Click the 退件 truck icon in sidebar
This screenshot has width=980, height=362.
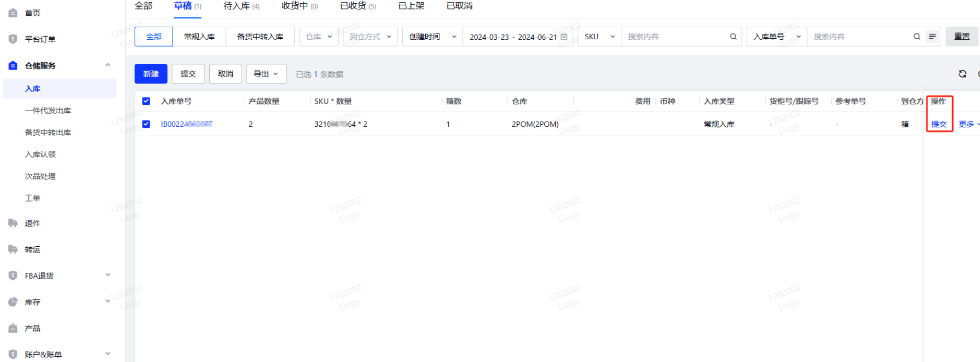(13, 223)
